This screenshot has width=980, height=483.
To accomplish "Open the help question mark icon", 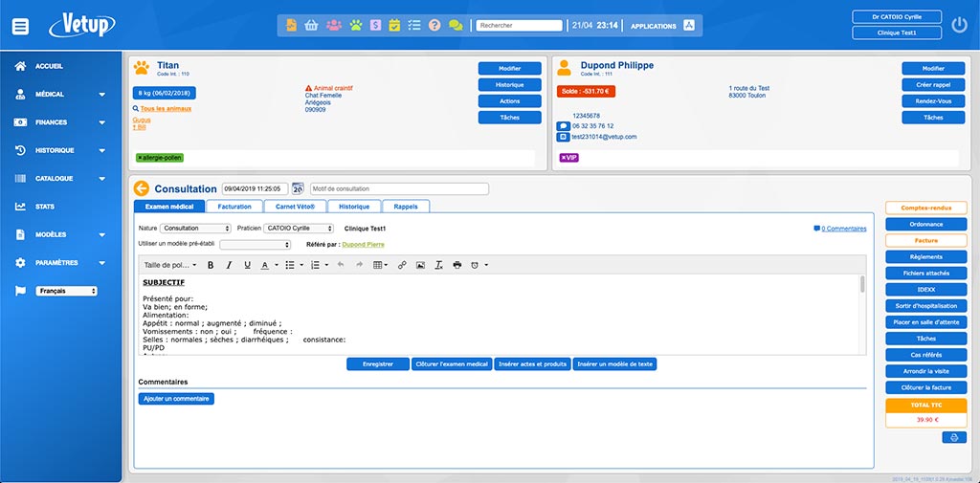I will coord(434,26).
